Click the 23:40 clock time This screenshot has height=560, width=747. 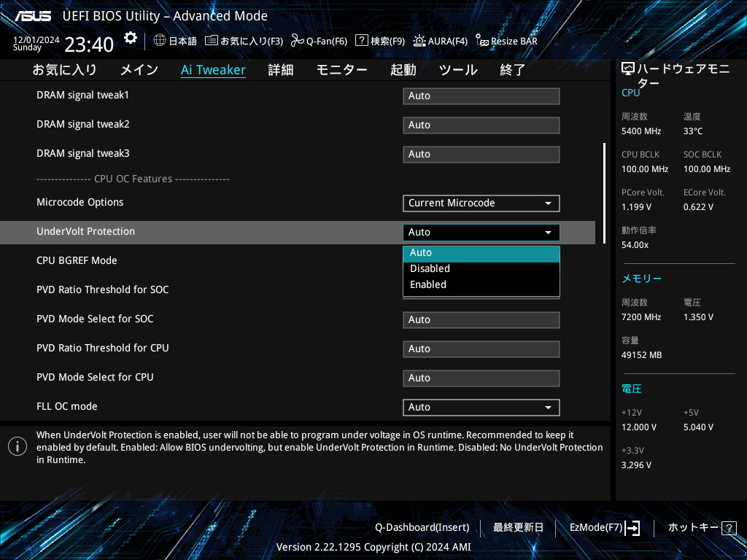(89, 44)
